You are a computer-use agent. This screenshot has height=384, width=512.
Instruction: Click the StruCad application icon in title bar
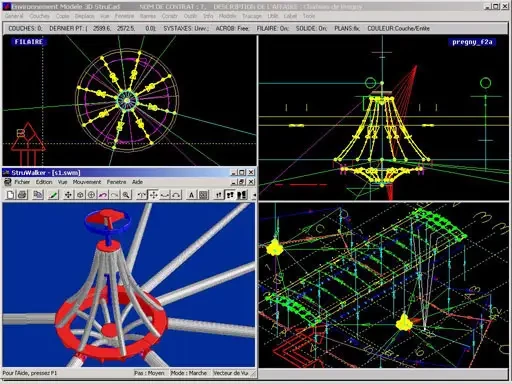[x=6, y=6]
